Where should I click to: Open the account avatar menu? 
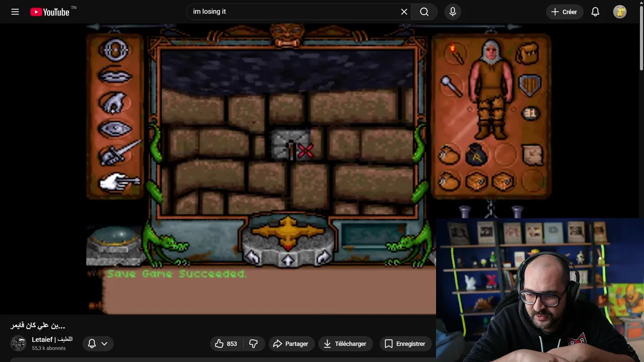point(620,12)
